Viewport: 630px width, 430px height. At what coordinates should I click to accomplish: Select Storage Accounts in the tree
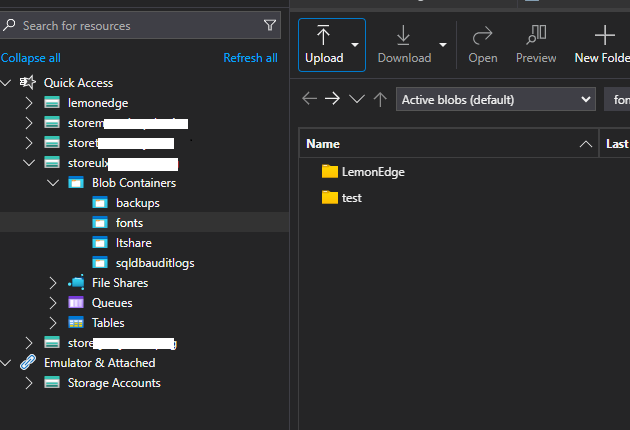click(114, 383)
